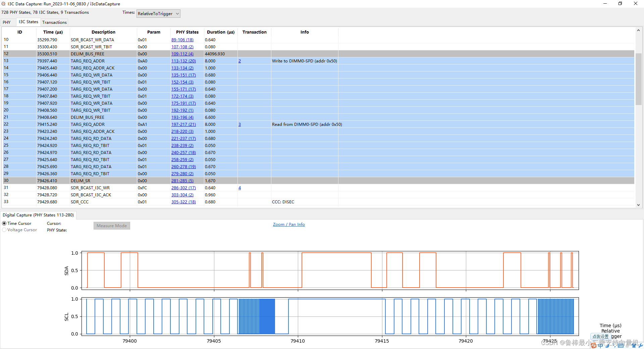Open PHY states link 135-151 (17)
644x349 pixels.
[x=183, y=75]
